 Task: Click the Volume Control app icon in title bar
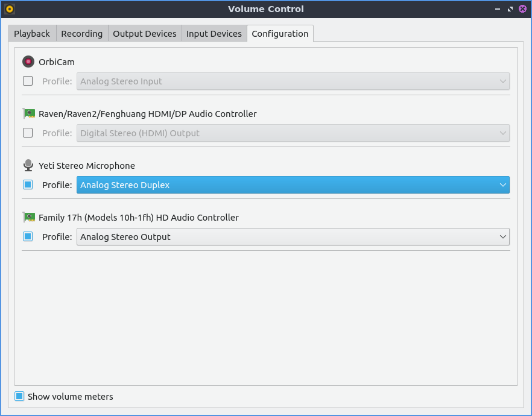click(x=9, y=9)
